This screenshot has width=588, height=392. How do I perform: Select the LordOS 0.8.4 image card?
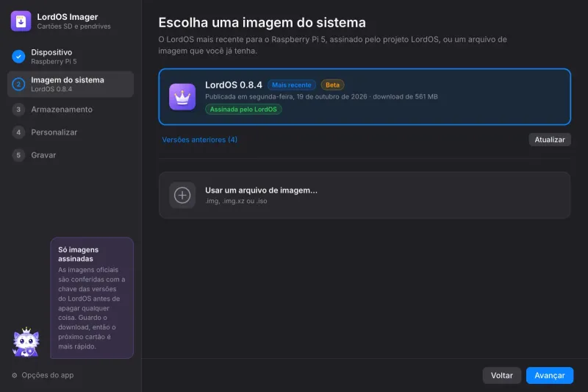tap(365, 97)
